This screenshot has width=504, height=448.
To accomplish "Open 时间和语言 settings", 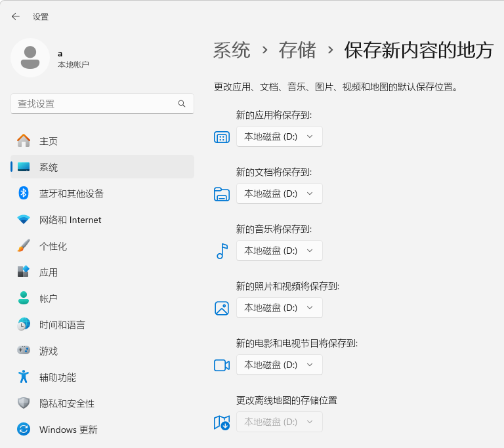I will pos(102,325).
